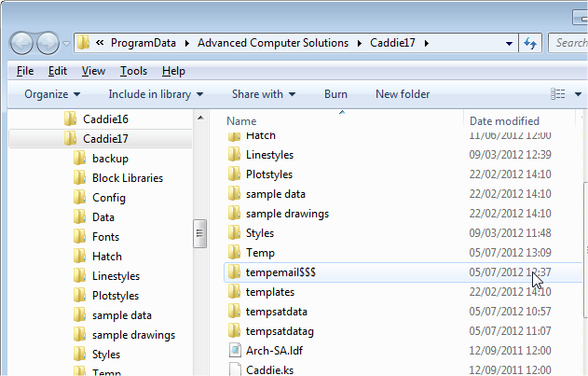The image size is (588, 376).
Task: Open the Share with dropdown
Action: pyautogui.click(x=264, y=94)
